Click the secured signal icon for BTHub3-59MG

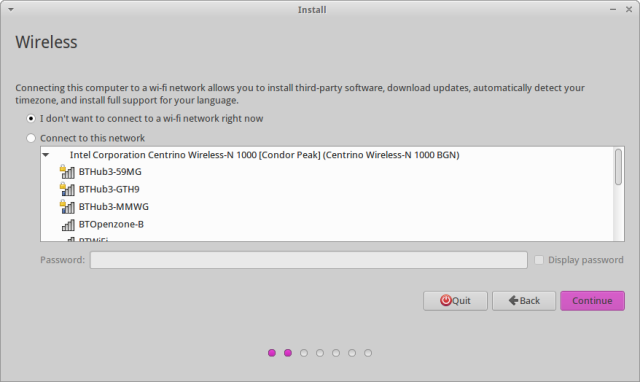[67, 172]
